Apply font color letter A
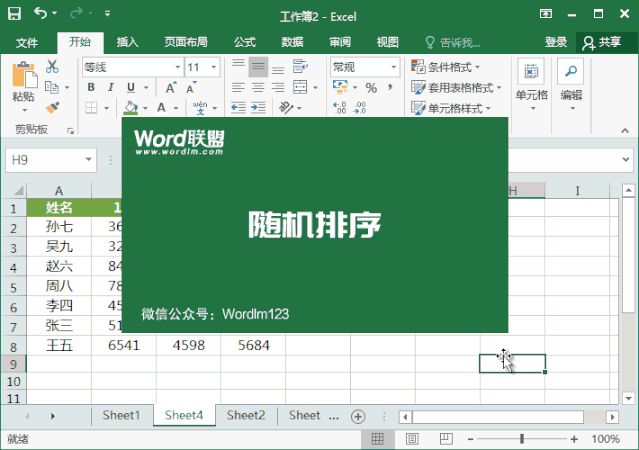This screenshot has height=450, width=639. [x=162, y=108]
